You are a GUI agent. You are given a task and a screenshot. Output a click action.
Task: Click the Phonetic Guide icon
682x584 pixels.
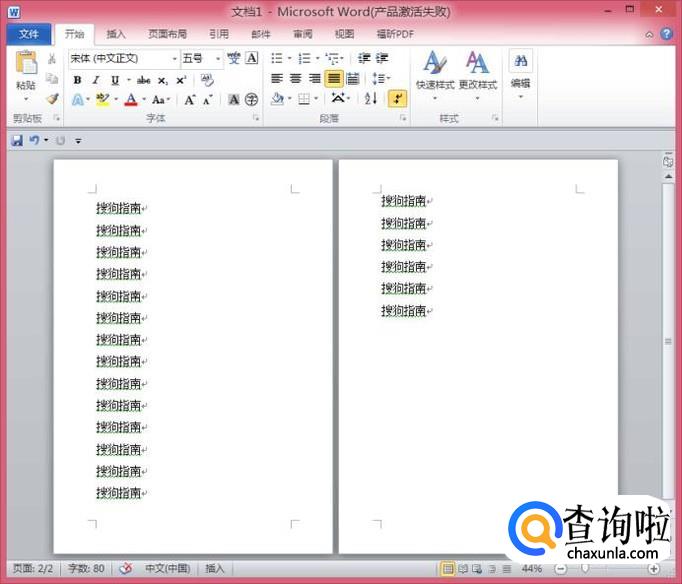[234, 58]
